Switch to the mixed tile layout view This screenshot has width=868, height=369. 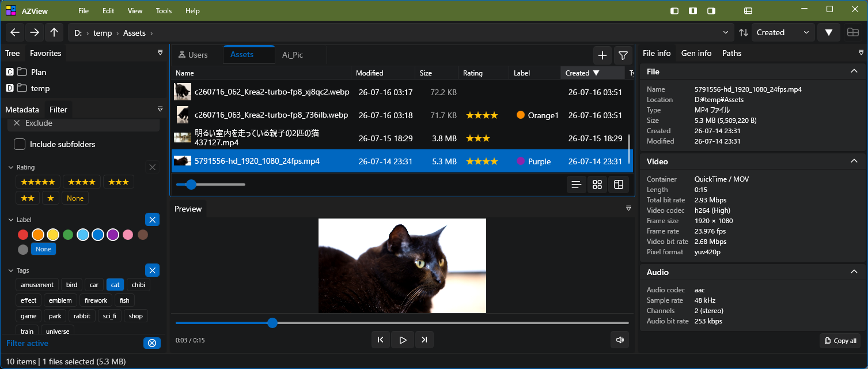click(x=619, y=184)
